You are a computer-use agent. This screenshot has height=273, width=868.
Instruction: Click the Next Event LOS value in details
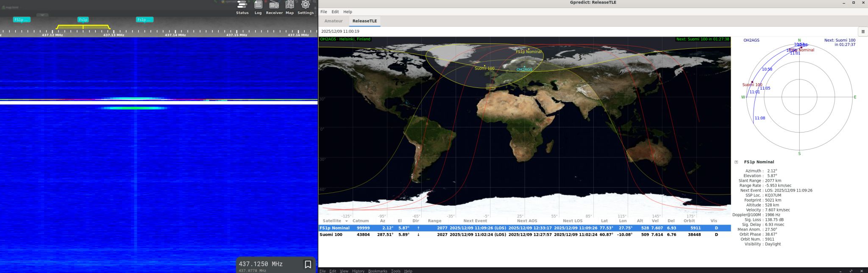pos(789,191)
